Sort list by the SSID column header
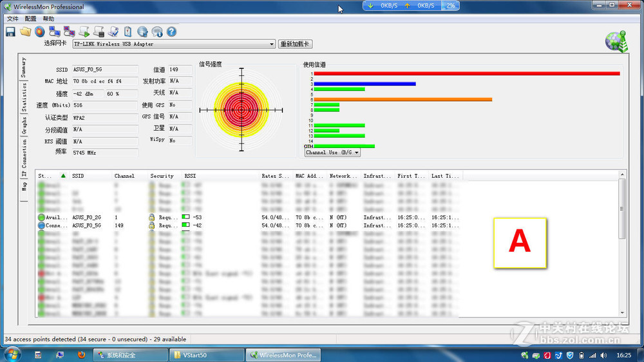The image size is (644, 362). tap(78, 176)
